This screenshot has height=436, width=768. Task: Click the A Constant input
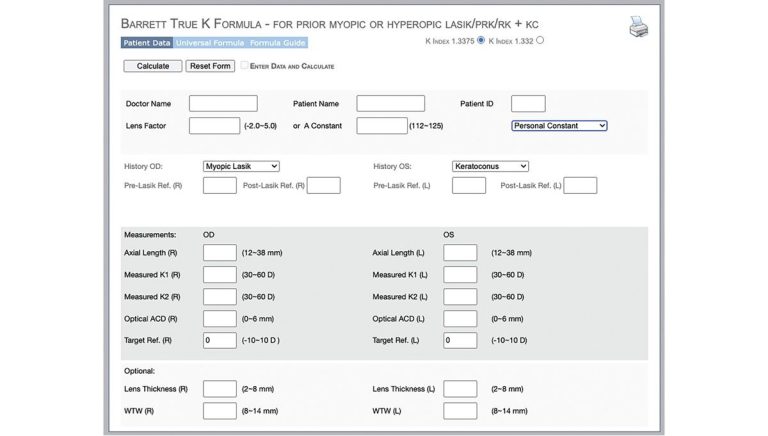[x=382, y=125]
